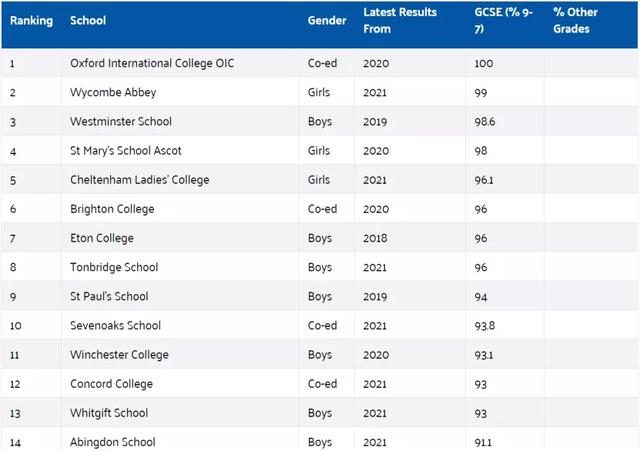The width and height of the screenshot is (640, 451).
Task: Open Winchester College entry
Action: point(119,355)
